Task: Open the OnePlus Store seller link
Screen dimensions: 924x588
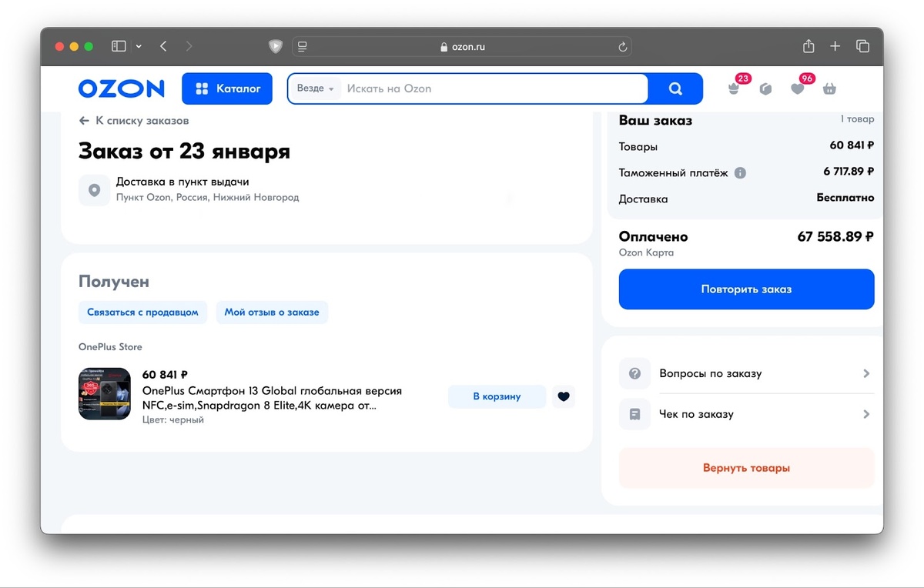Action: (x=110, y=347)
